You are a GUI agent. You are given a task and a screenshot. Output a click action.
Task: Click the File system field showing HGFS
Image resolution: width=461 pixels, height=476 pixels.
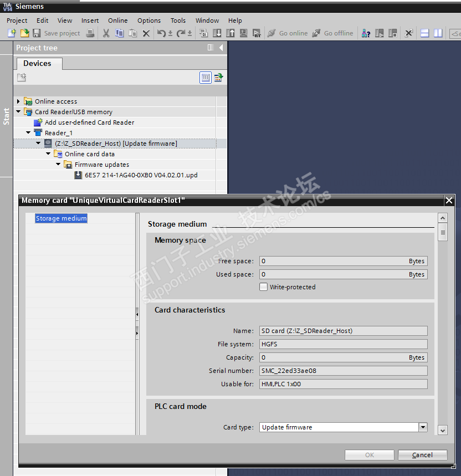(343, 344)
